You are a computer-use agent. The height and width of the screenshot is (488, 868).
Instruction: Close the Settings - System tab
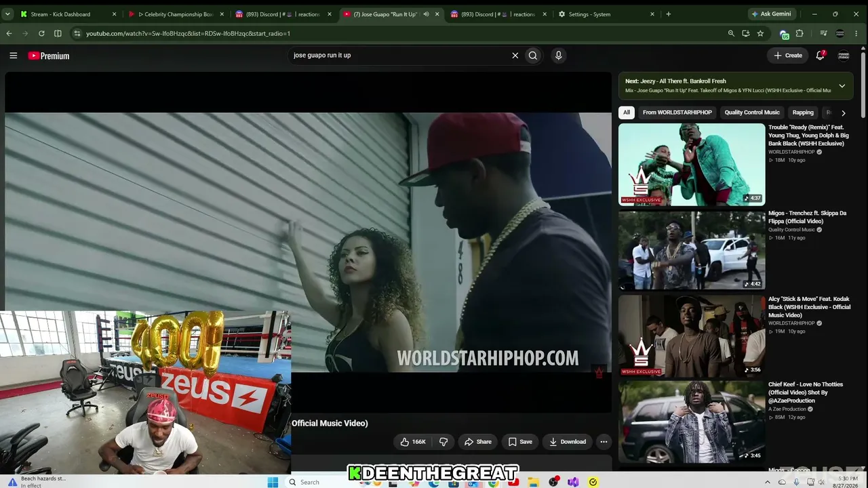point(652,14)
